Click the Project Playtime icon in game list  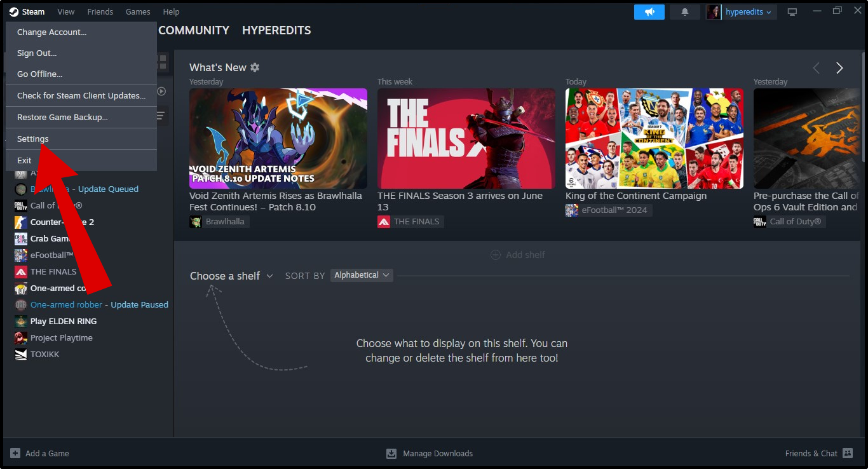click(x=21, y=338)
